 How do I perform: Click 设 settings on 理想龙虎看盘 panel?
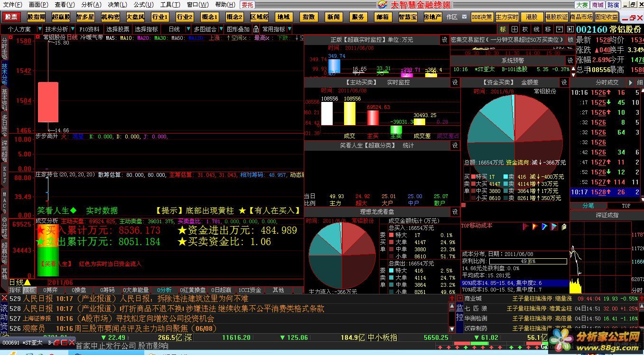(455, 211)
